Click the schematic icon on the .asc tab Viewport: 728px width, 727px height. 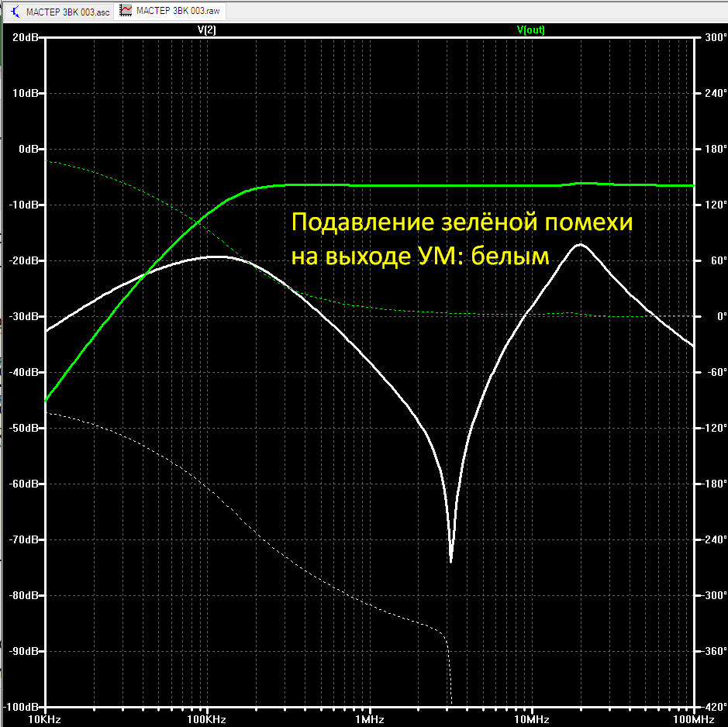(16, 12)
